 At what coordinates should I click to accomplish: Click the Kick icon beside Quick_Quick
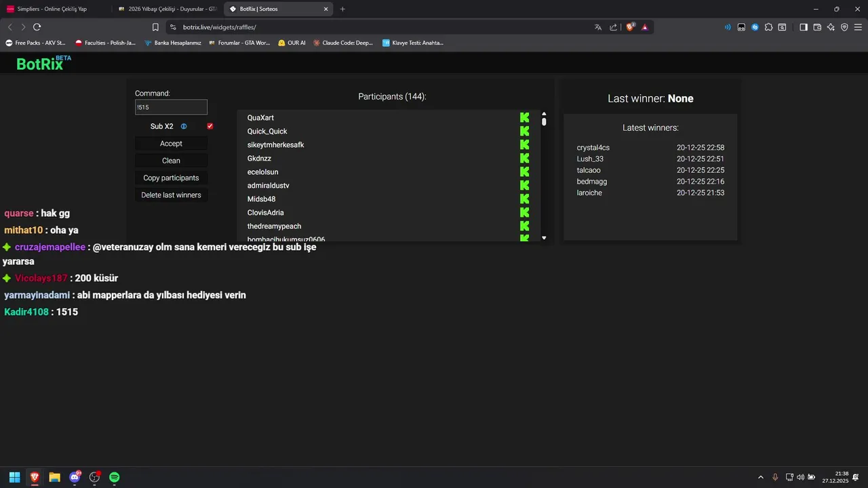tap(524, 131)
